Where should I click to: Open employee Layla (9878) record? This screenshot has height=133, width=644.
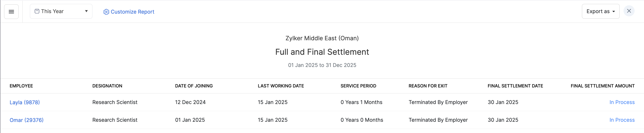pyautogui.click(x=25, y=102)
